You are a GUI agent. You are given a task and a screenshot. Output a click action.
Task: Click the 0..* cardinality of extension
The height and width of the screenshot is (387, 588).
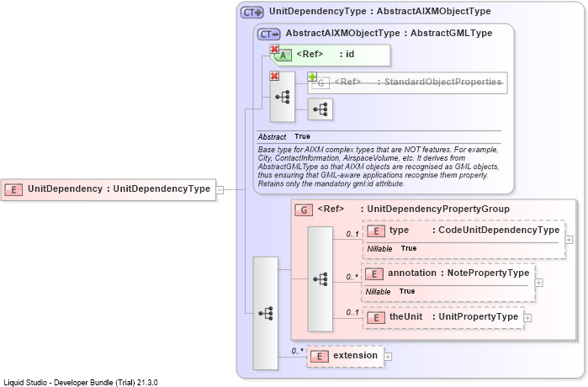pos(298,351)
